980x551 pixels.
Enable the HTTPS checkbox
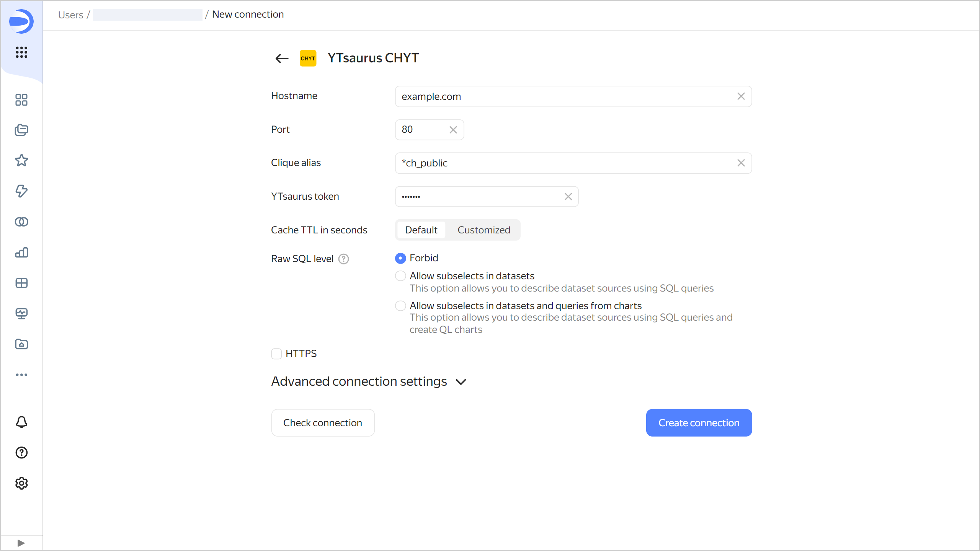click(276, 354)
